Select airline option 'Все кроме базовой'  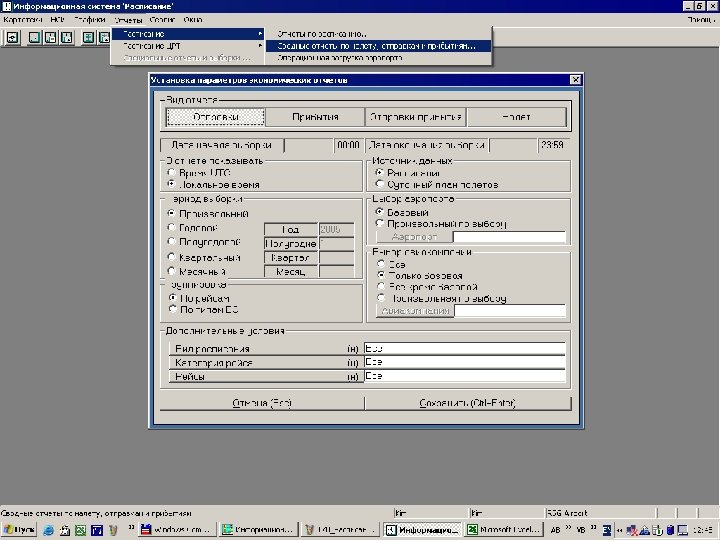[381, 286]
